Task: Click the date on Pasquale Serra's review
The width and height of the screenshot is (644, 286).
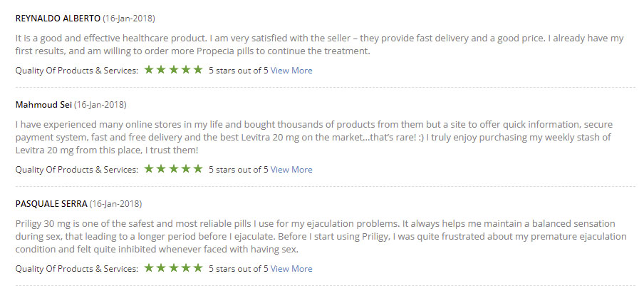Action: pos(115,204)
